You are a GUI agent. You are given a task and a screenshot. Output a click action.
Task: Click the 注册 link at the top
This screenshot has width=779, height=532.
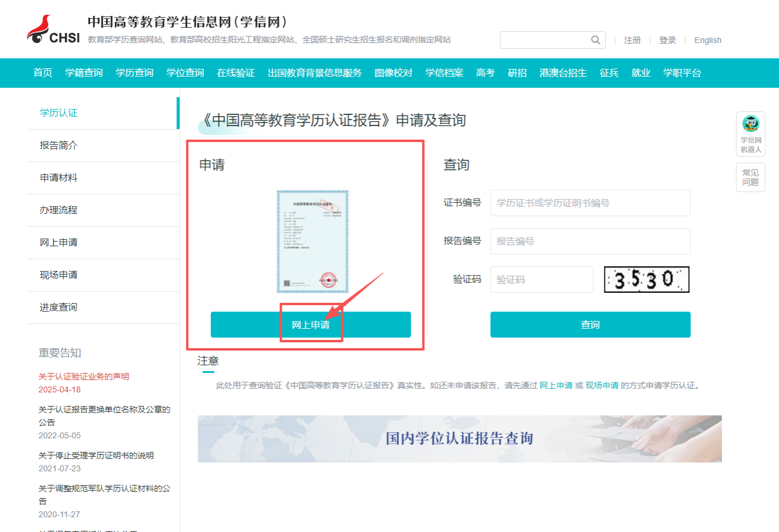click(x=632, y=40)
